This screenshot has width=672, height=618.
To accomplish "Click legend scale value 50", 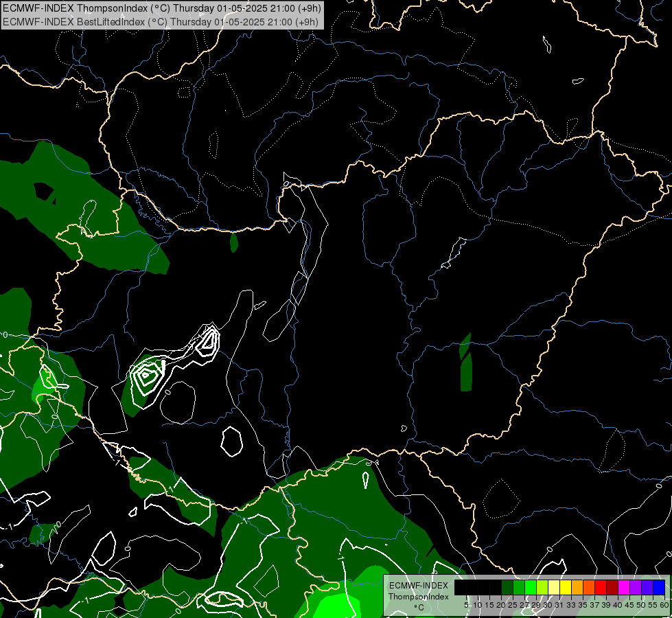I will 642,605.
